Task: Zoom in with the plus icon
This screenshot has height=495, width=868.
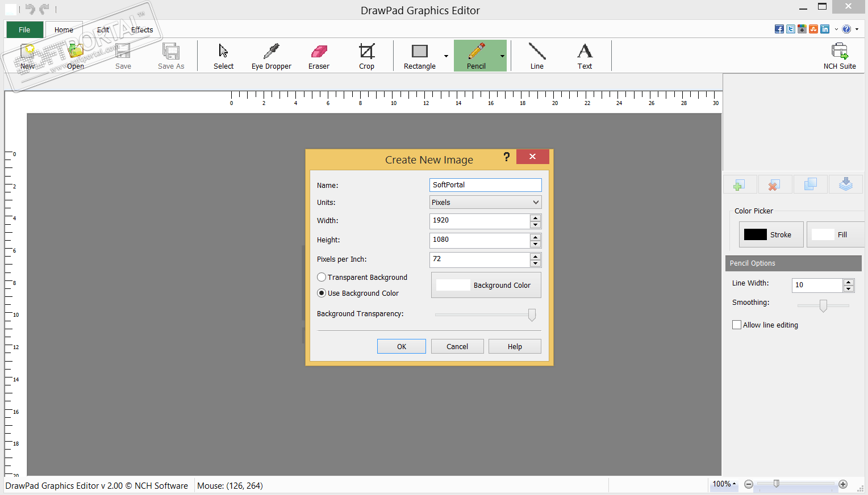Action: pos(843,484)
